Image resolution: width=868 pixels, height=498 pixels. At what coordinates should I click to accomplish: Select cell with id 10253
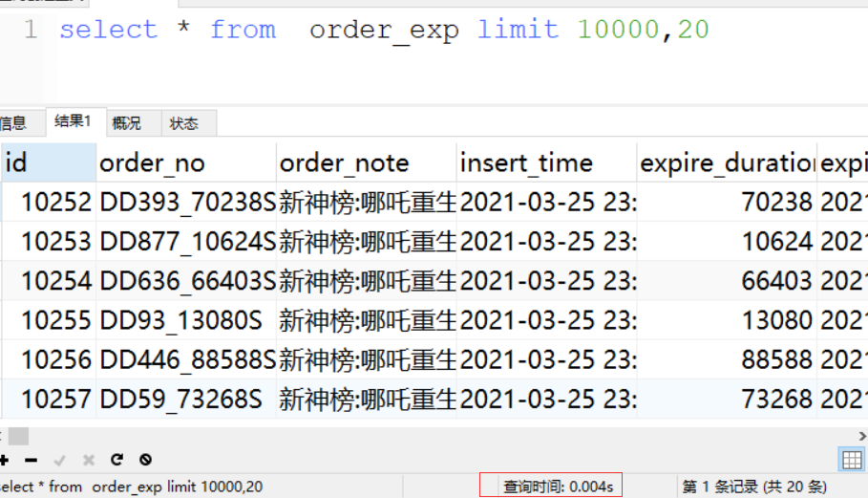[x=49, y=242]
